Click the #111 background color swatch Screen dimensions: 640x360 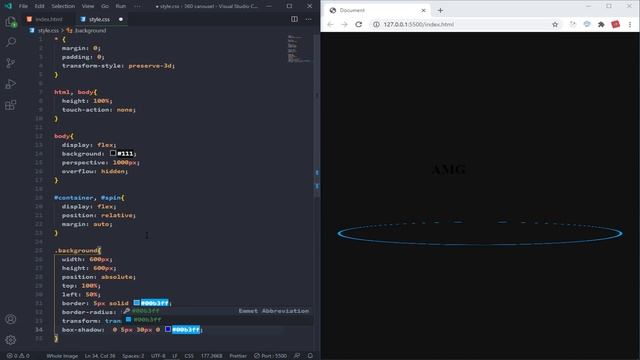click(x=113, y=153)
